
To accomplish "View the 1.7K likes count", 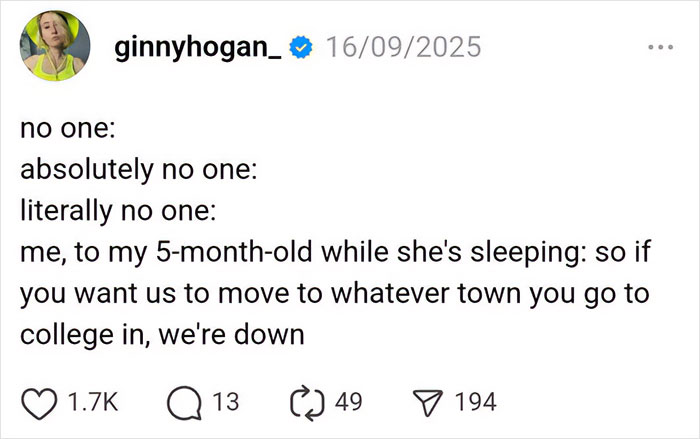I will pos(91,402).
